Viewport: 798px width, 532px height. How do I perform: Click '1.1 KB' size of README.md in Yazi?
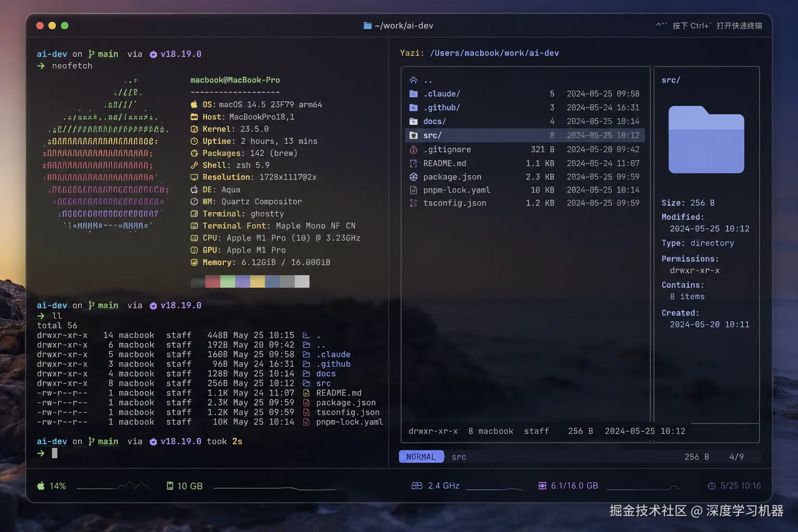[x=540, y=163]
